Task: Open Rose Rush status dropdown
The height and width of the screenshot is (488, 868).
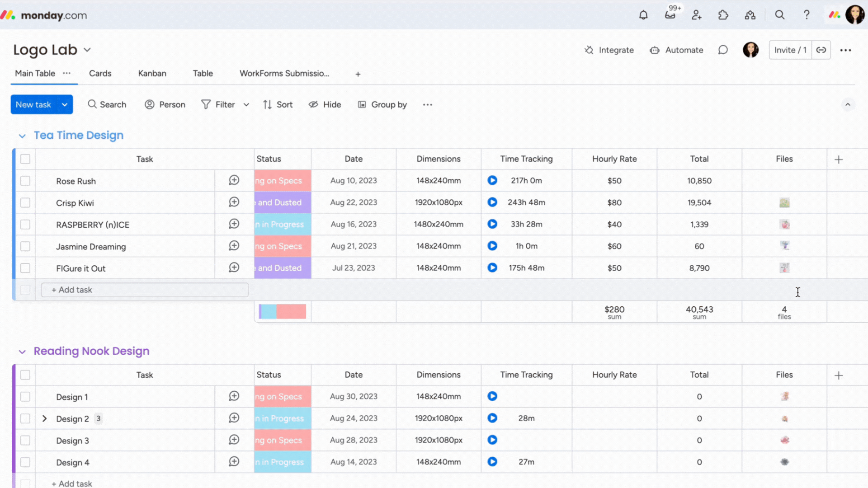Action: pyautogui.click(x=283, y=181)
